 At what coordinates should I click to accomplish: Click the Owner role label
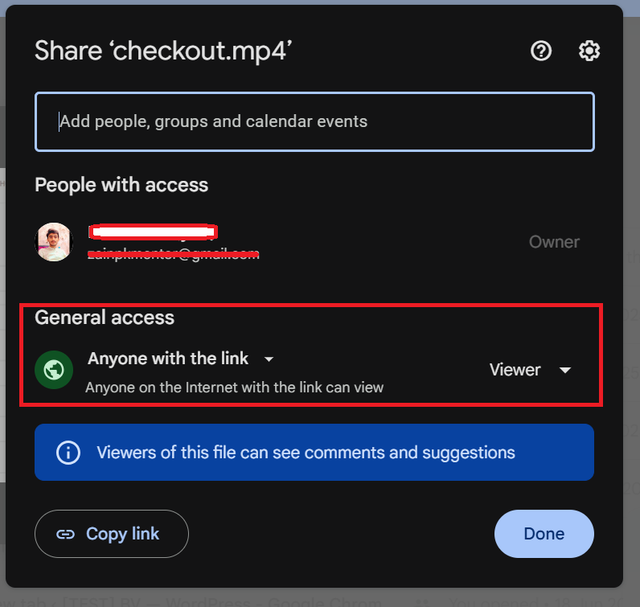(554, 242)
